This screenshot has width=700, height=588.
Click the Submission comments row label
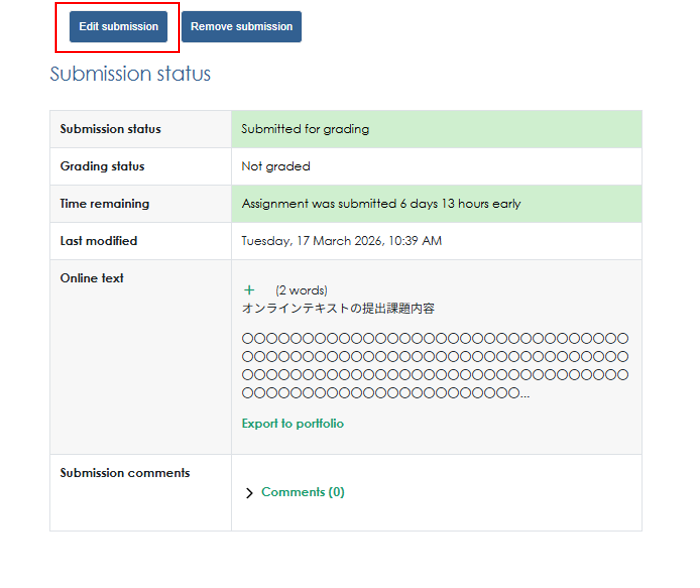click(125, 473)
